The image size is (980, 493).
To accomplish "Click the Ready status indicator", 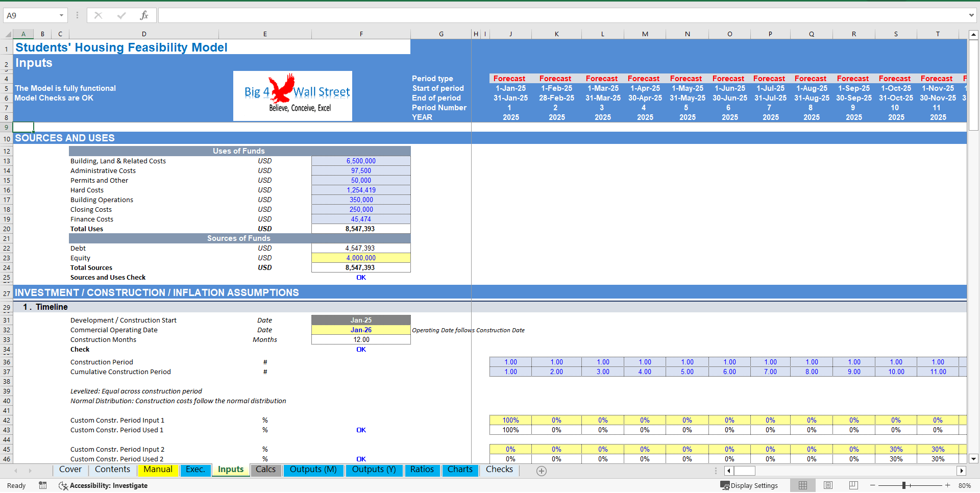I will [x=16, y=485].
